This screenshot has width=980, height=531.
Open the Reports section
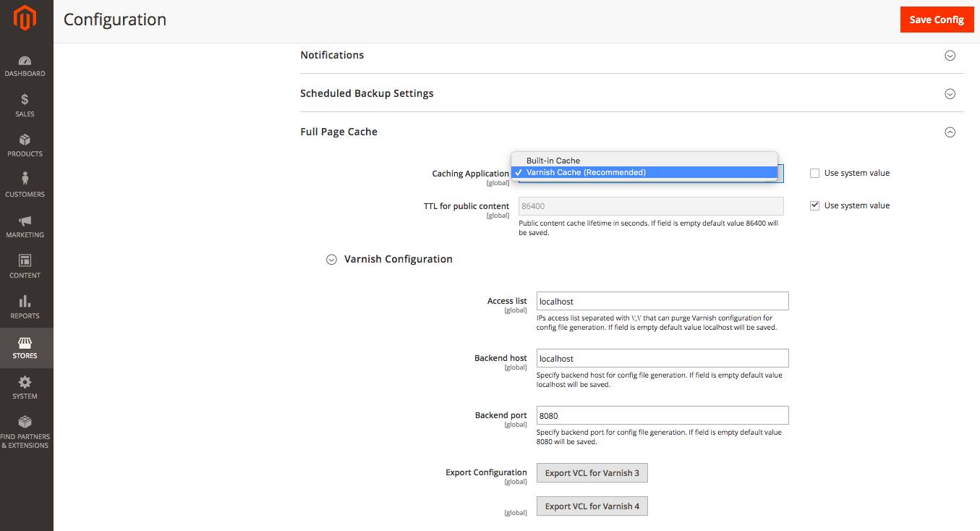coord(25,307)
